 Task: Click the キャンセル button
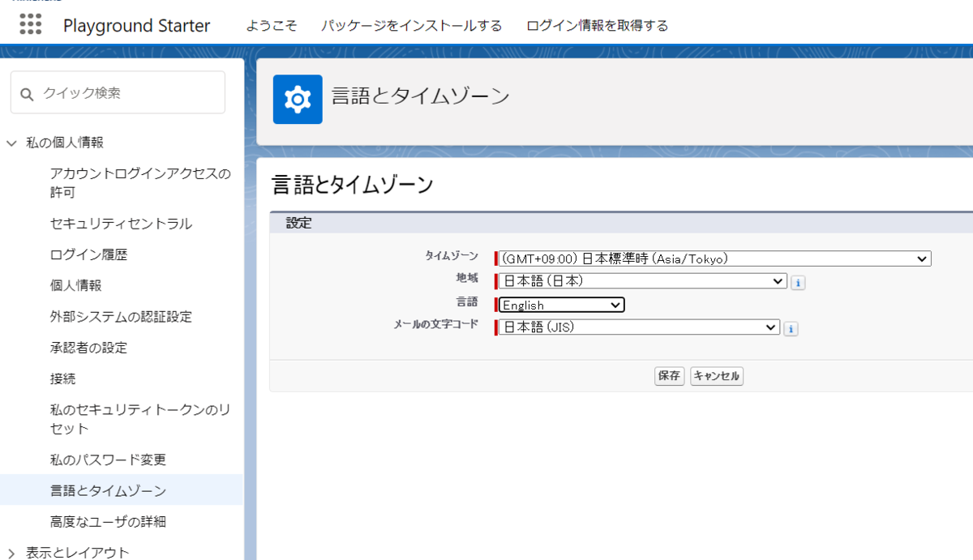pyautogui.click(x=716, y=375)
